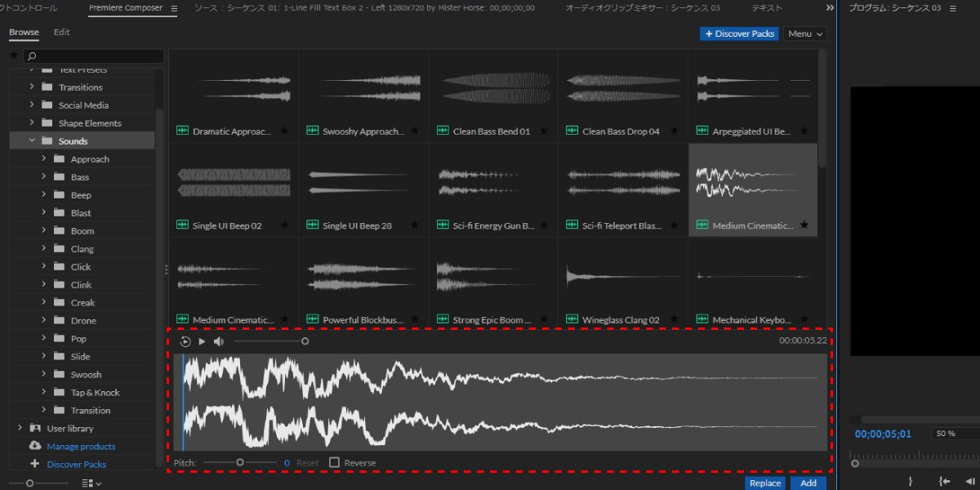Click the preview volume speaker icon
The image size is (980, 490).
[x=219, y=341]
